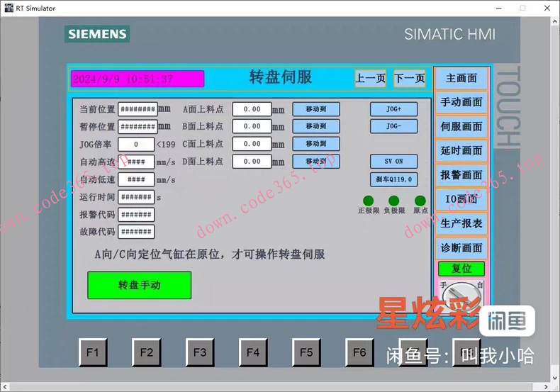
Task: Click the 转盘伺服 page title
Action: pos(281,77)
